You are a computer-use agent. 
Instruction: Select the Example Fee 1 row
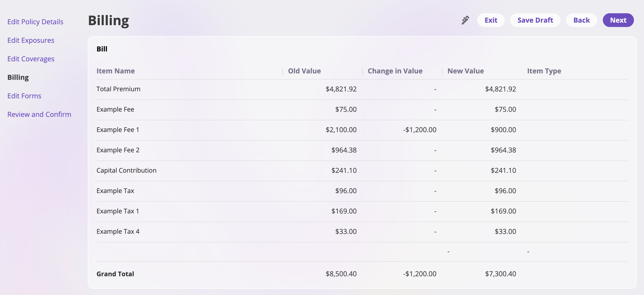coord(118,130)
